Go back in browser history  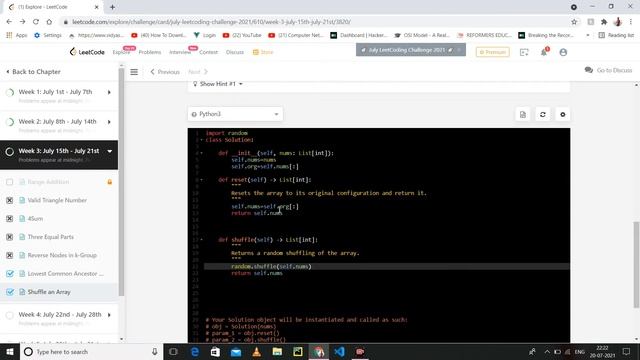[9, 22]
